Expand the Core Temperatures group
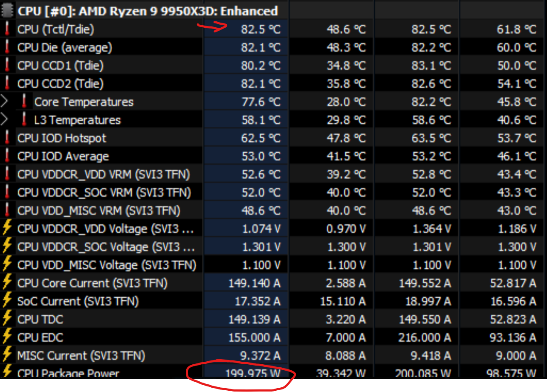547x392 pixels. [x=4, y=102]
